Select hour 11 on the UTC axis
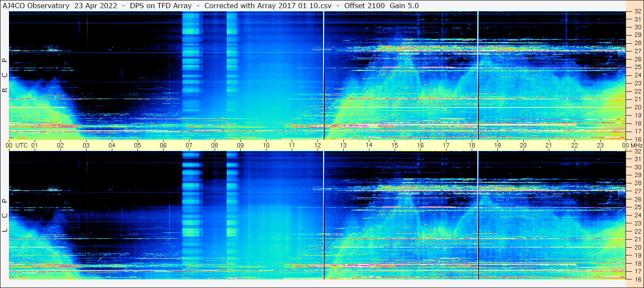Viewport: 644px width, 288px height. (292, 145)
